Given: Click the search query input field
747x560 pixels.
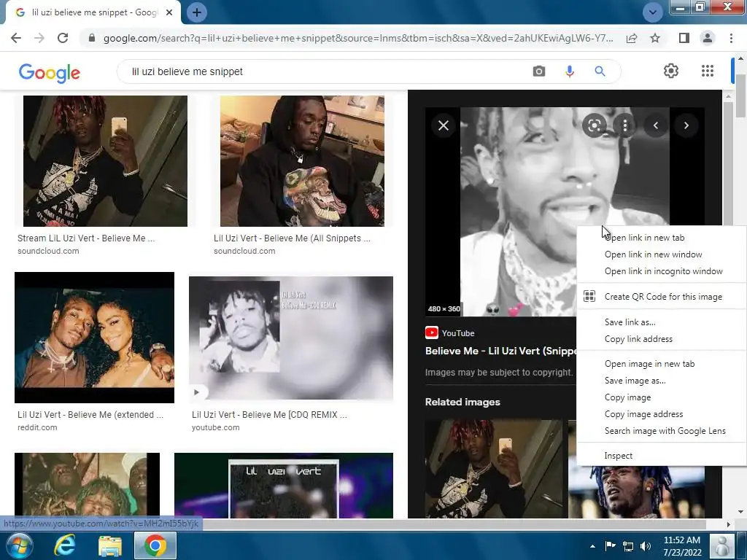Looking at the screenshot, I should (324, 71).
